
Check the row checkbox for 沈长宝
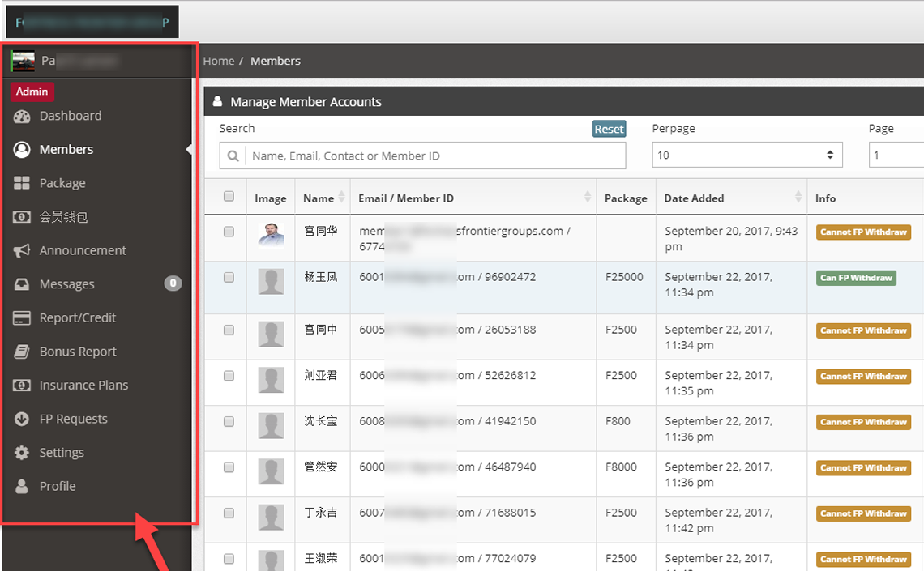click(229, 422)
